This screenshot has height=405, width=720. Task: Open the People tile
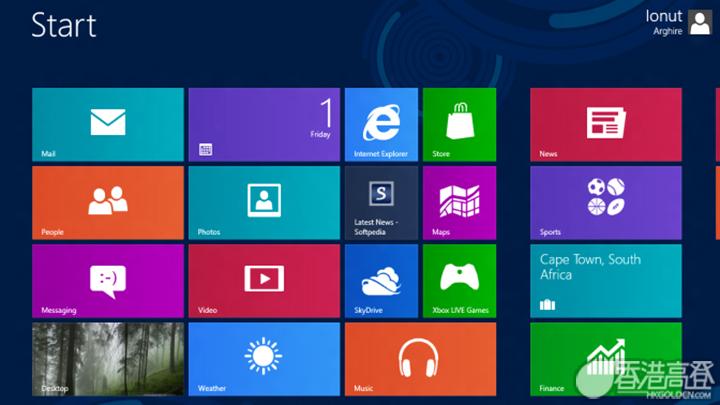pos(108,202)
